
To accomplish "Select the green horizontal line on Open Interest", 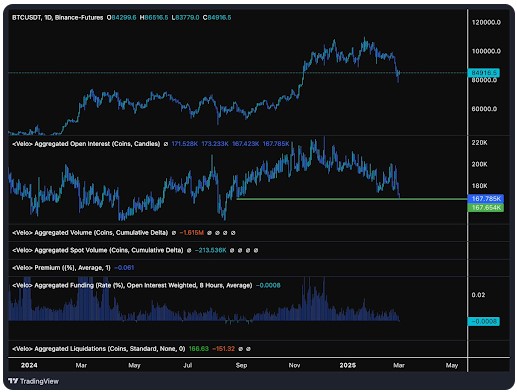I will coord(352,199).
